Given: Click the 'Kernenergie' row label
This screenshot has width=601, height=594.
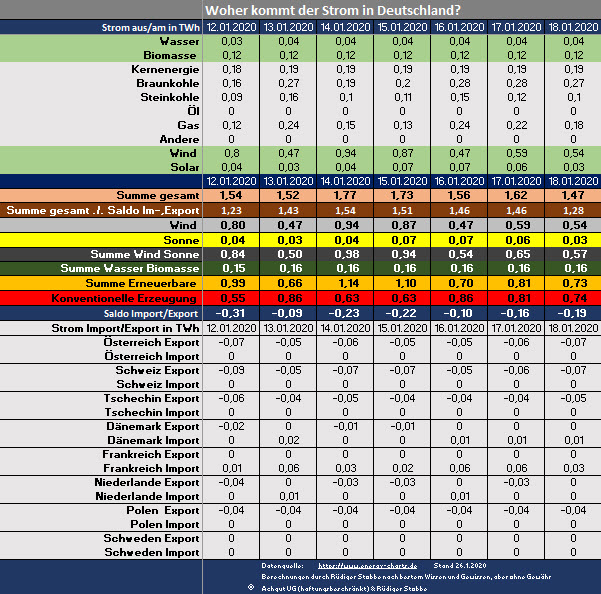Looking at the screenshot, I should 165,68.
